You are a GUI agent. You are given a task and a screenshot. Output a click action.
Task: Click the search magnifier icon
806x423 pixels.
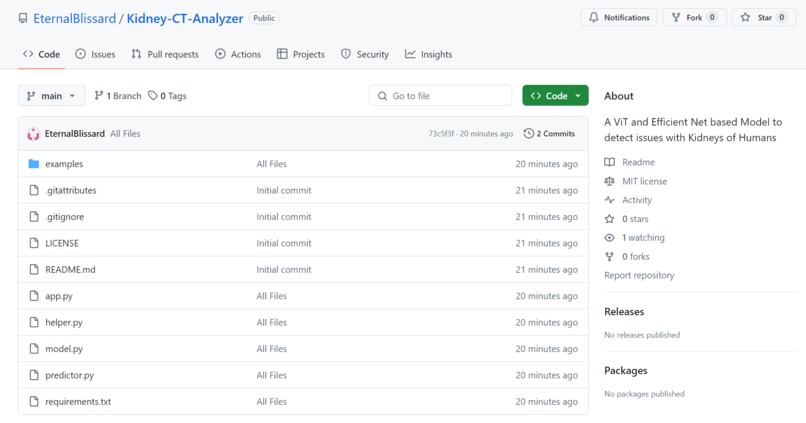coord(382,96)
